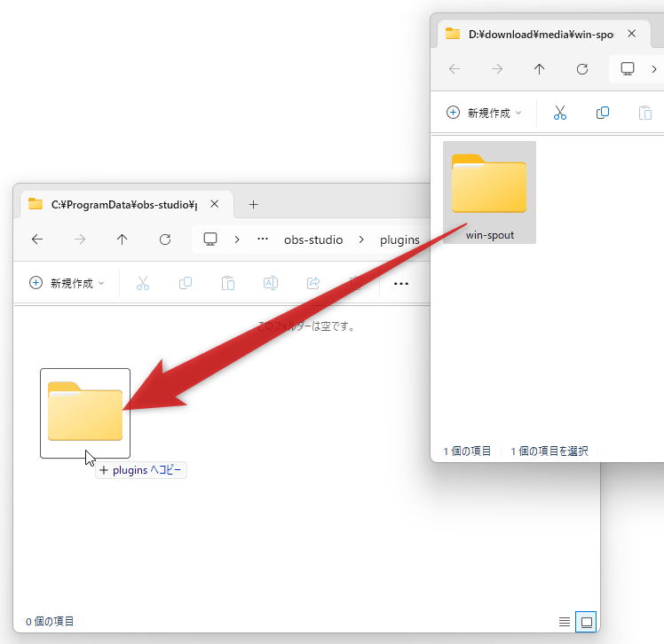
Task: Click Copy icon in win-spout window toolbar
Action: tap(603, 113)
